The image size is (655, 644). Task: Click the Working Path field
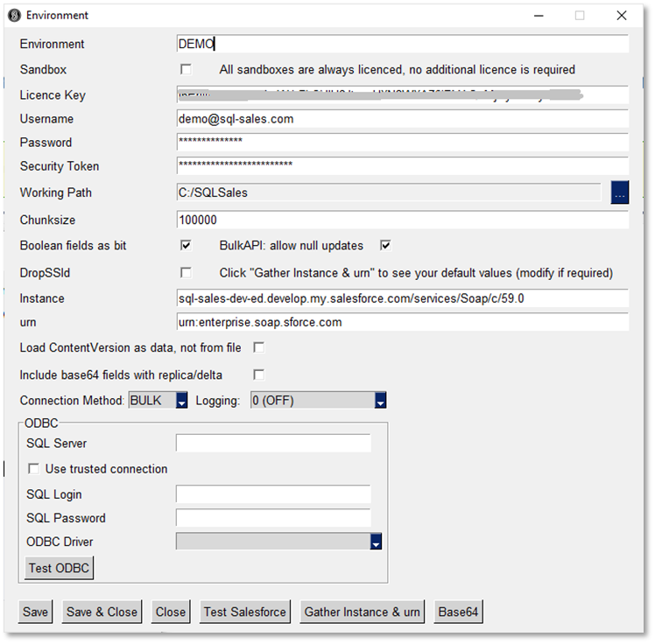389,192
